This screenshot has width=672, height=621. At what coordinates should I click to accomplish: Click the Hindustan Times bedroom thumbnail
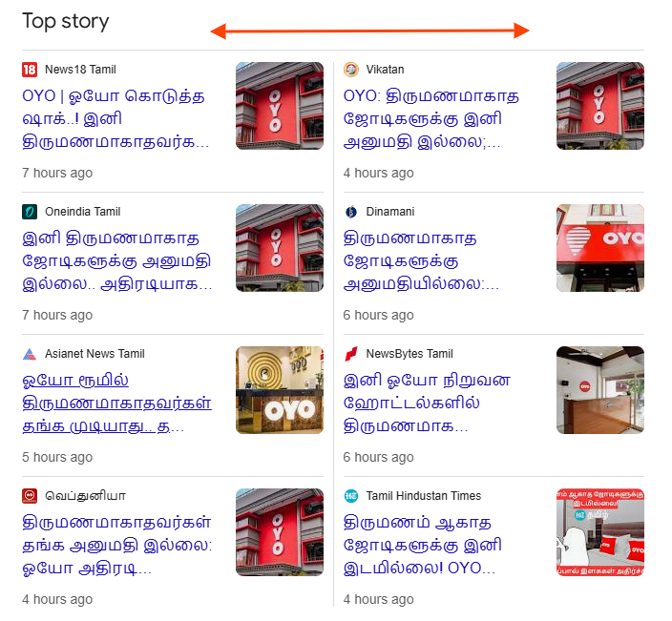point(600,532)
